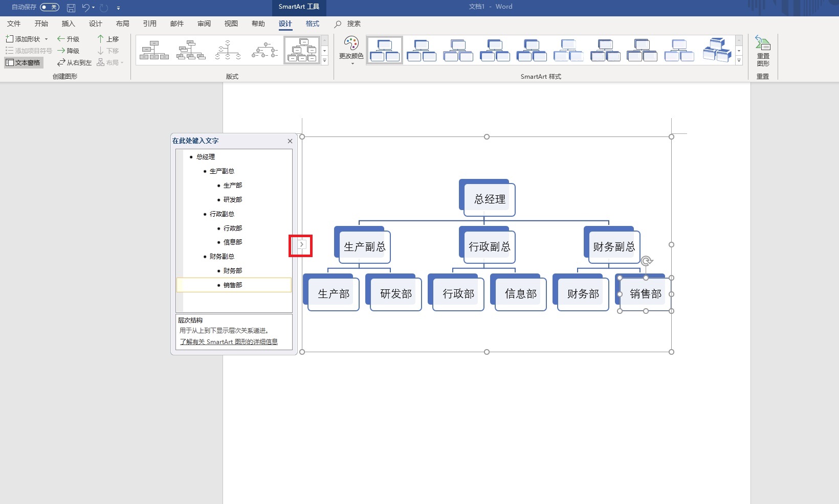Switch to the 布局 ribbon tab
839x504 pixels.
point(122,24)
